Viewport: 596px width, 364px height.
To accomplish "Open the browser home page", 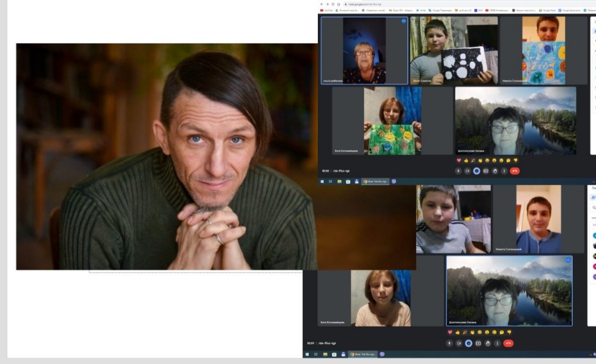I will (x=338, y=4).
